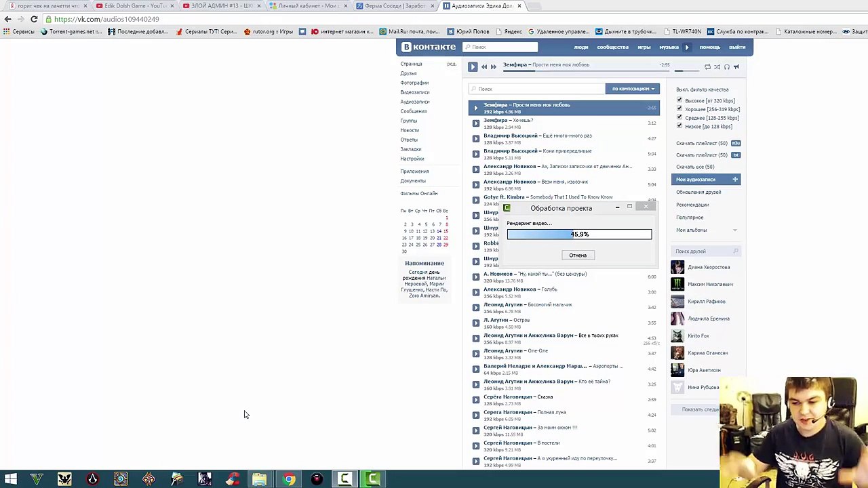Play Леонид Агутин – Оле-Оле track
The height and width of the screenshot is (488, 868).
[x=475, y=354]
